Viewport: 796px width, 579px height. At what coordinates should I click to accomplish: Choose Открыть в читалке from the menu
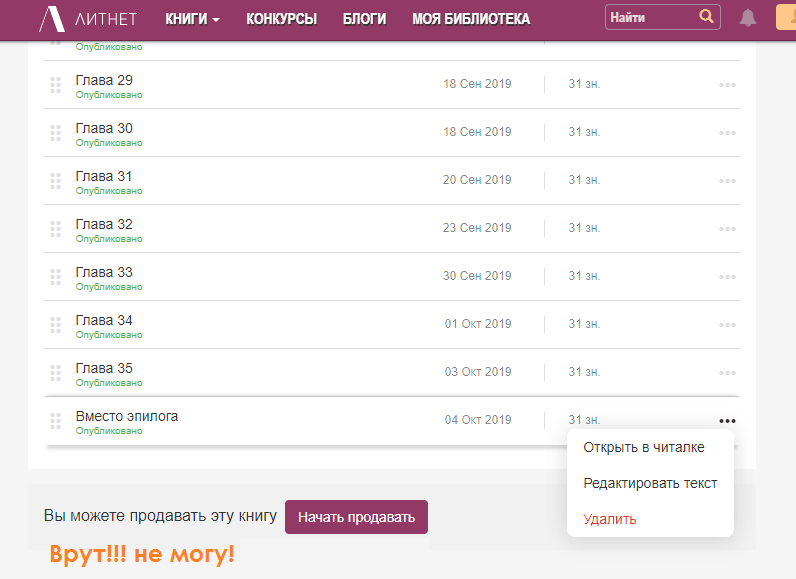click(643, 448)
